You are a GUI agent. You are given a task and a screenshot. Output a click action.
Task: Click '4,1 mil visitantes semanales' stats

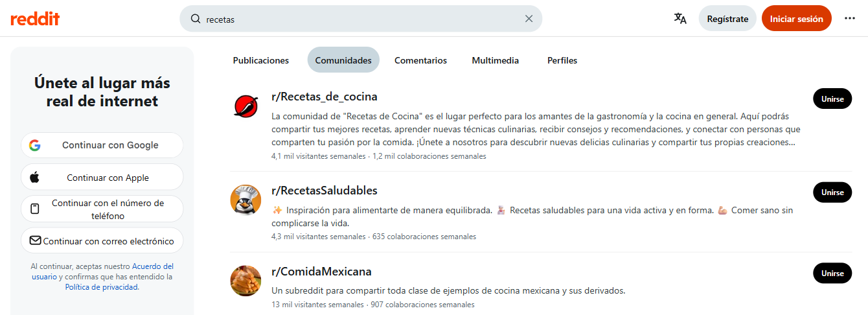click(318, 156)
